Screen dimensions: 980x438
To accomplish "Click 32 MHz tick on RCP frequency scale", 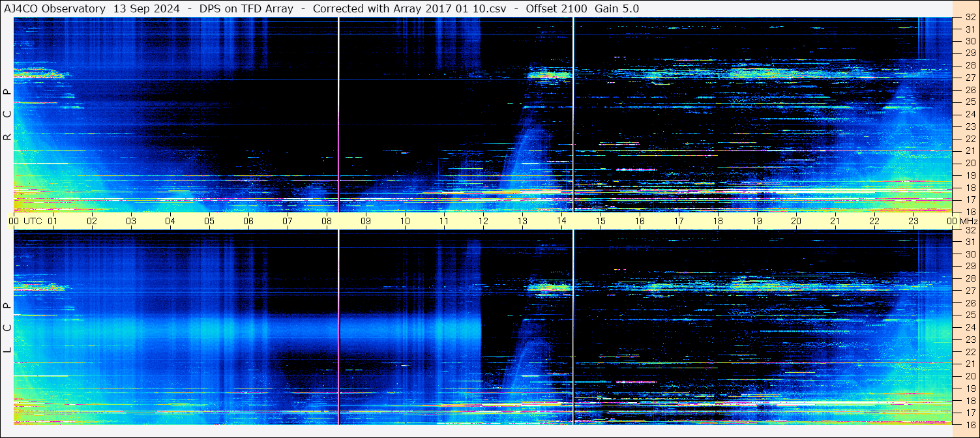I will coord(970,18).
